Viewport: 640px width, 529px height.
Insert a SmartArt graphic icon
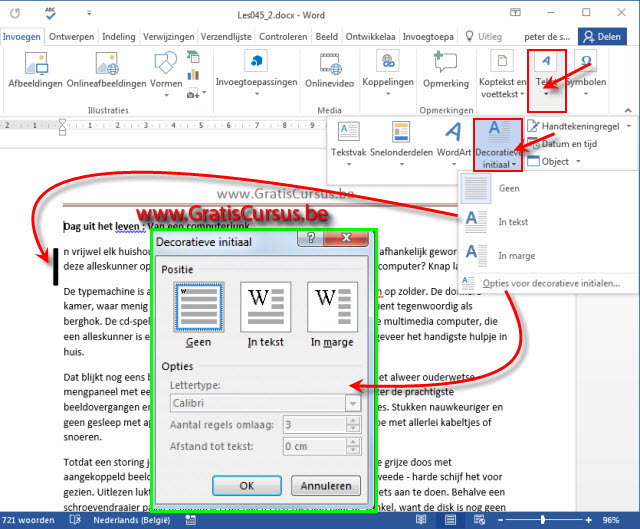(193, 57)
